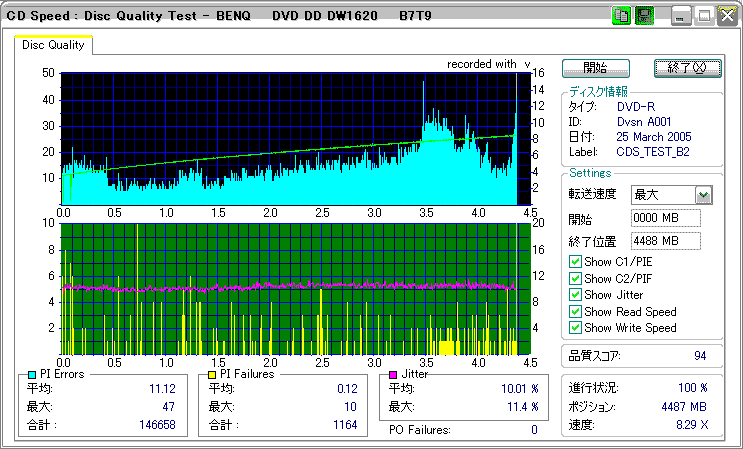Viewport: 743px width, 449px height.
Task: Open the 転送速度 speed dropdown arrow
Action: tap(703, 195)
